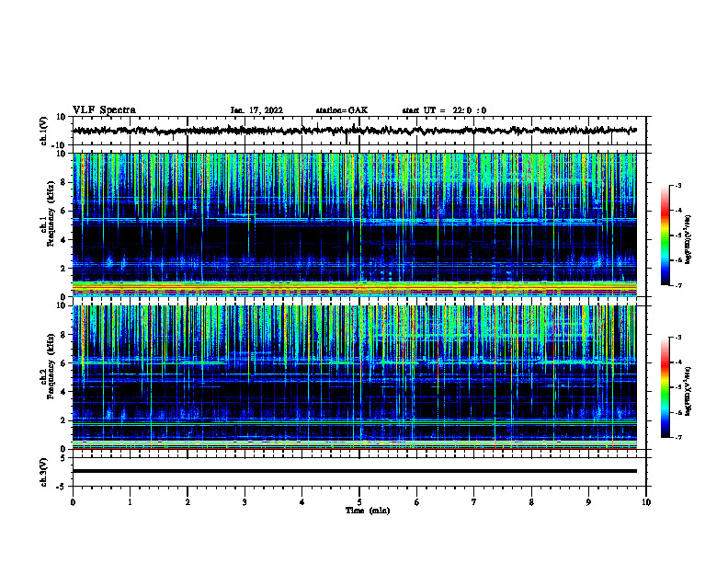
Task: Click the "Time (min)" x-axis label
Action: point(368,511)
